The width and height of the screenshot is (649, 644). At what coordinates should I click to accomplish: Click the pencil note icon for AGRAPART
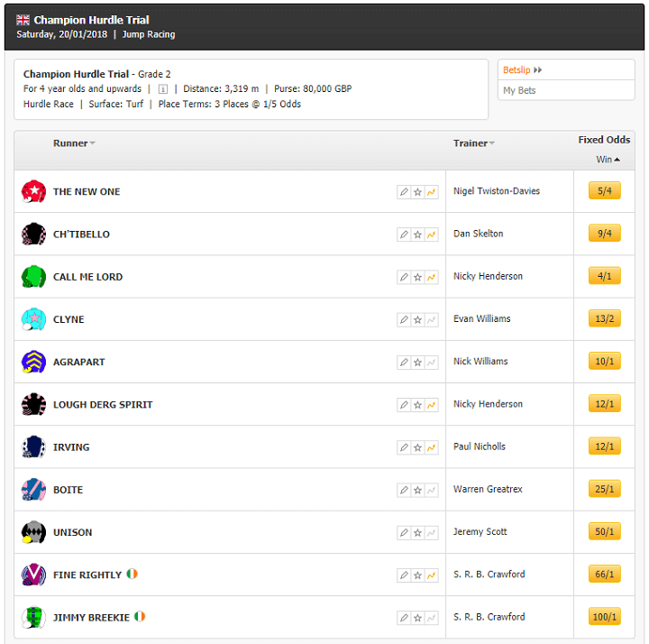coord(404,363)
